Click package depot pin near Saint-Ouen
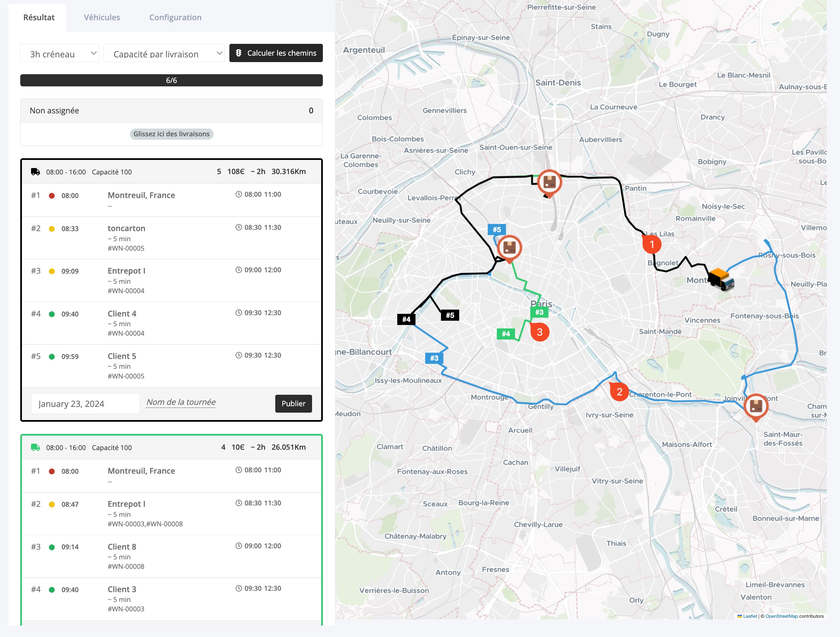Viewport: 840px width, 637px height. click(549, 182)
